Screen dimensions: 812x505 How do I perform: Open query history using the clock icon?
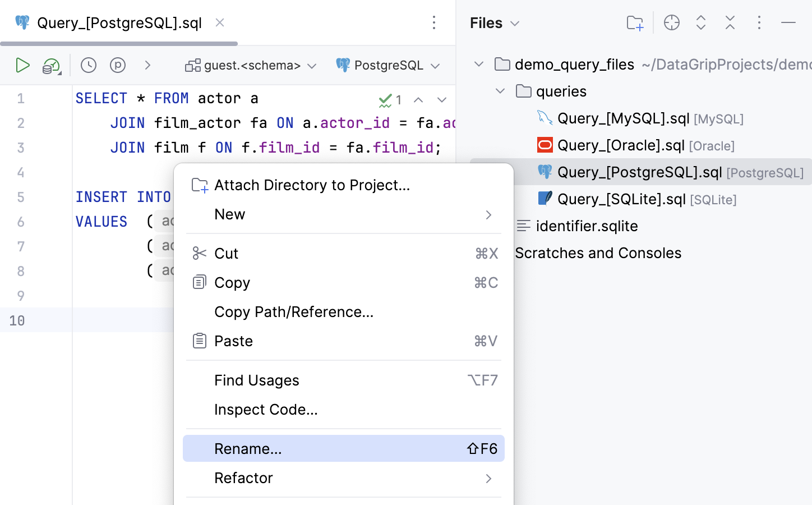point(88,65)
